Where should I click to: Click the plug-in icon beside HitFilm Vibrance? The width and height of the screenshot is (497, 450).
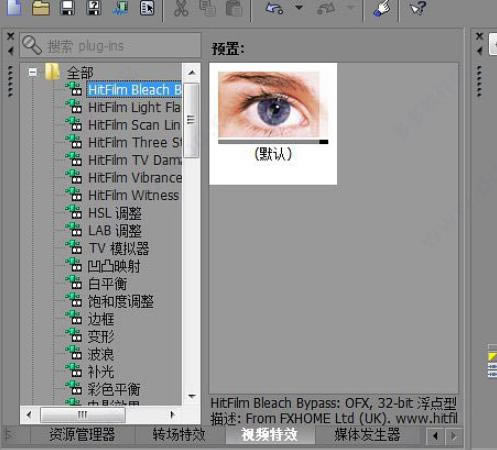[74, 177]
